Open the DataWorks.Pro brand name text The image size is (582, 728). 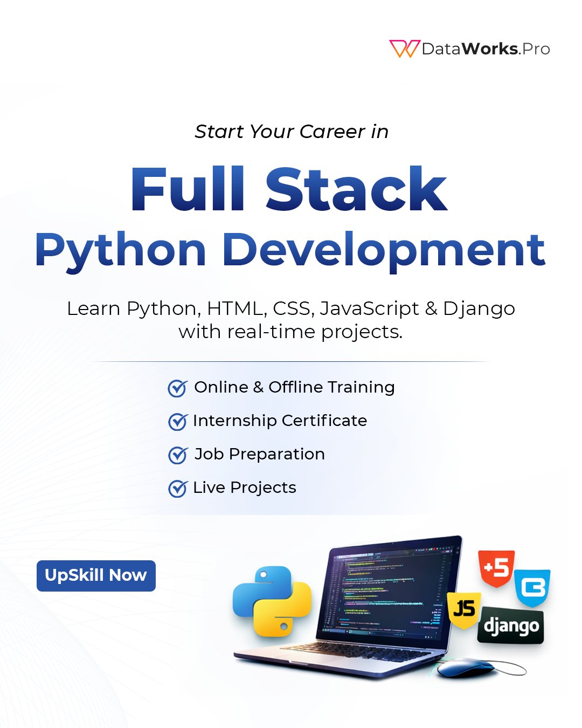486,49
